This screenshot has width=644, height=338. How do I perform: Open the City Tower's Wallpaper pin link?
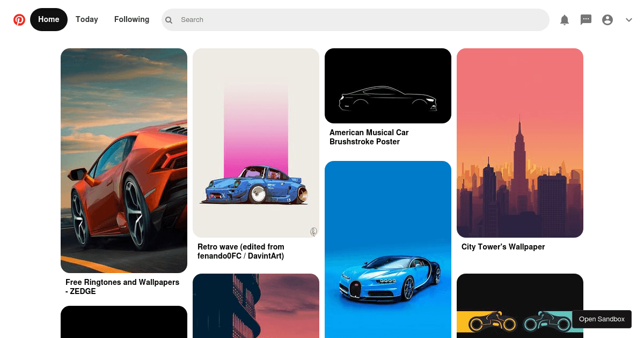pyautogui.click(x=503, y=247)
